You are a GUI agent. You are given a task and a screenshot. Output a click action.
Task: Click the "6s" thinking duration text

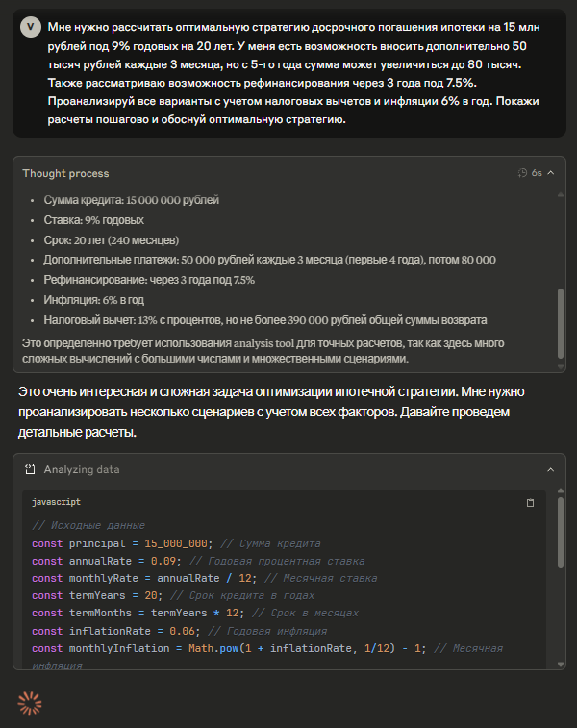coord(537,173)
